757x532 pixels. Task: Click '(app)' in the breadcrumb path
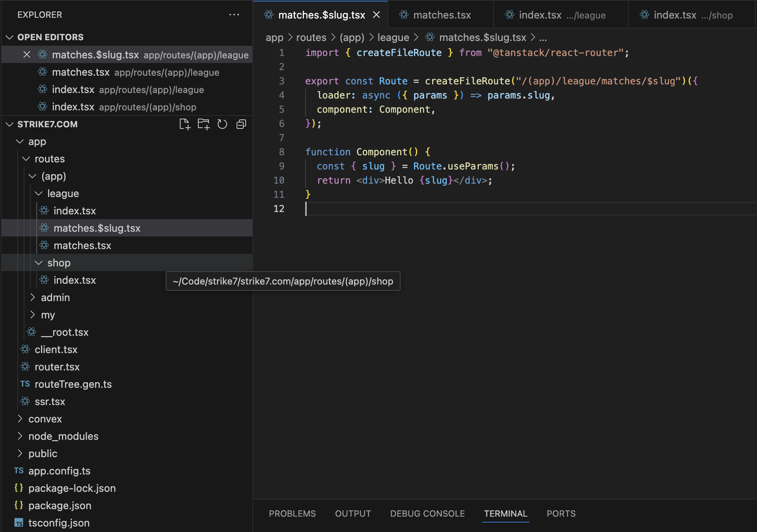(352, 37)
